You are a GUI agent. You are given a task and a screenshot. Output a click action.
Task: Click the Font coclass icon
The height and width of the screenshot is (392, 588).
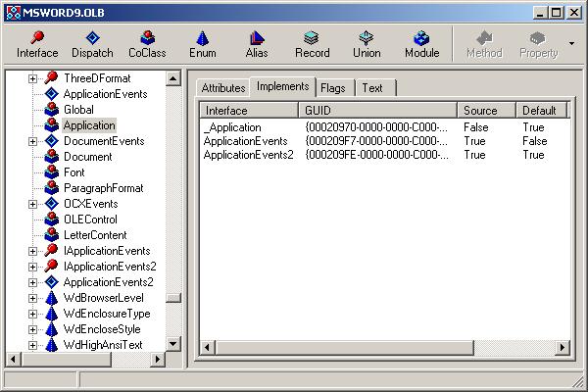tap(51, 172)
